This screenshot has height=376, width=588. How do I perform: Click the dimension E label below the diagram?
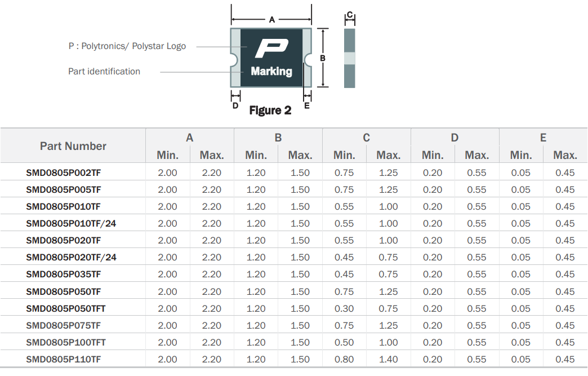coord(307,105)
